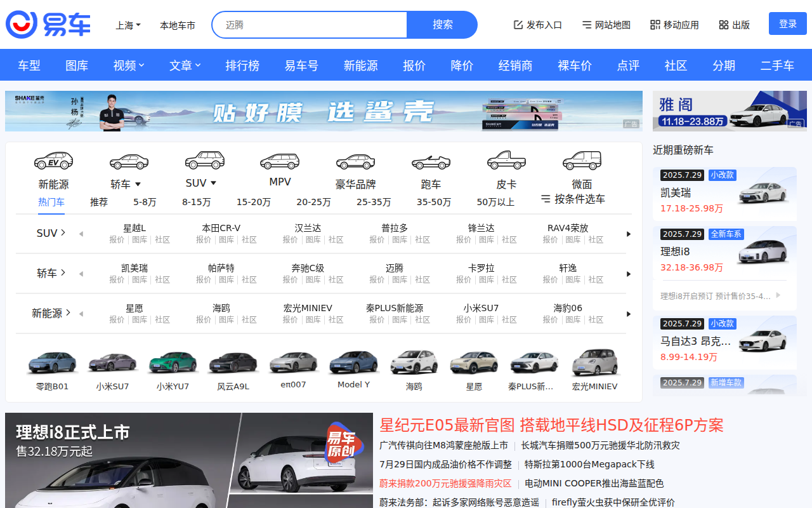This screenshot has height=508, width=812.
Task: Advance SUV row with right arrow
Action: pyautogui.click(x=629, y=234)
